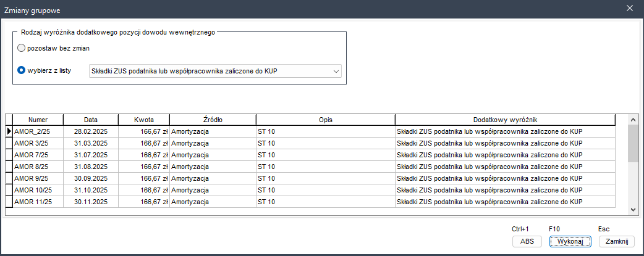Select the AMOR 7/25 table row
The height and width of the screenshot is (256, 644).
click(x=38, y=155)
